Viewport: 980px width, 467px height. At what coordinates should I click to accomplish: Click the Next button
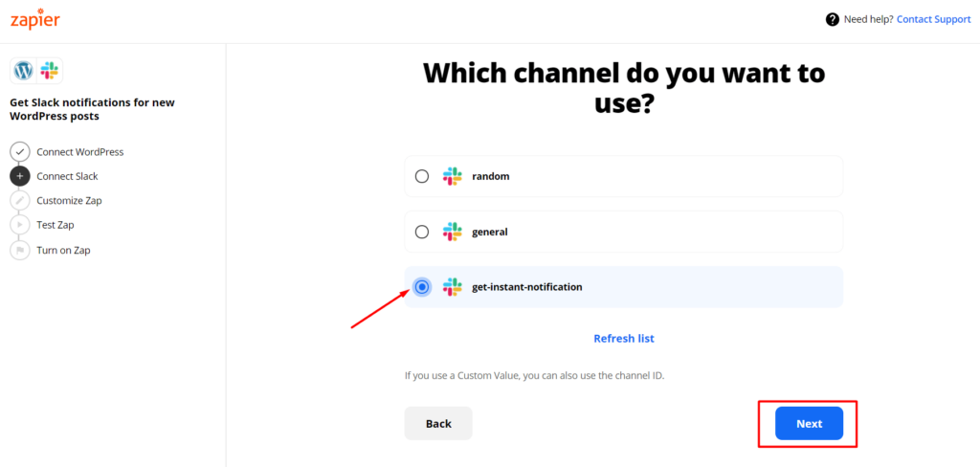809,423
